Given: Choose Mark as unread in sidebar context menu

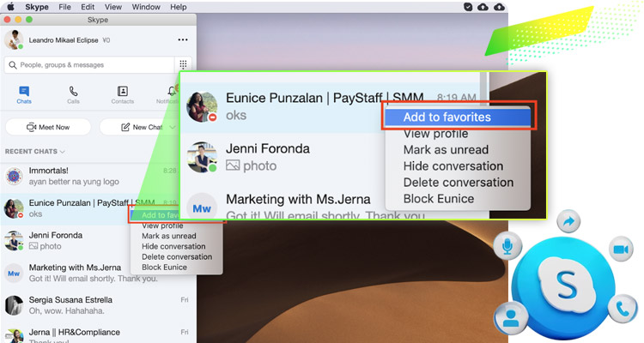Looking at the screenshot, I should (x=169, y=236).
